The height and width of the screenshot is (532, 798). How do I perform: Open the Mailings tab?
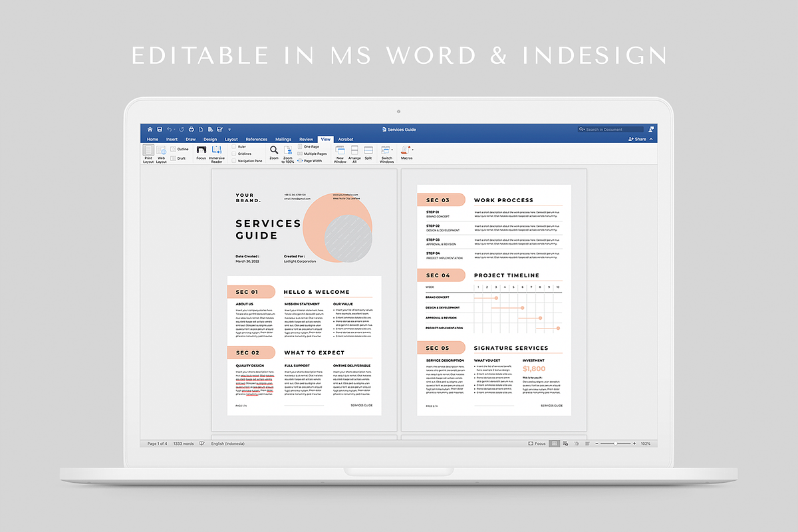pos(283,140)
